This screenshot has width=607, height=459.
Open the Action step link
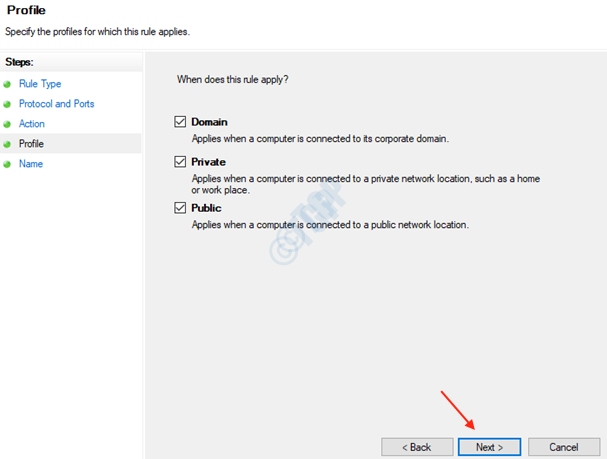[x=32, y=124]
